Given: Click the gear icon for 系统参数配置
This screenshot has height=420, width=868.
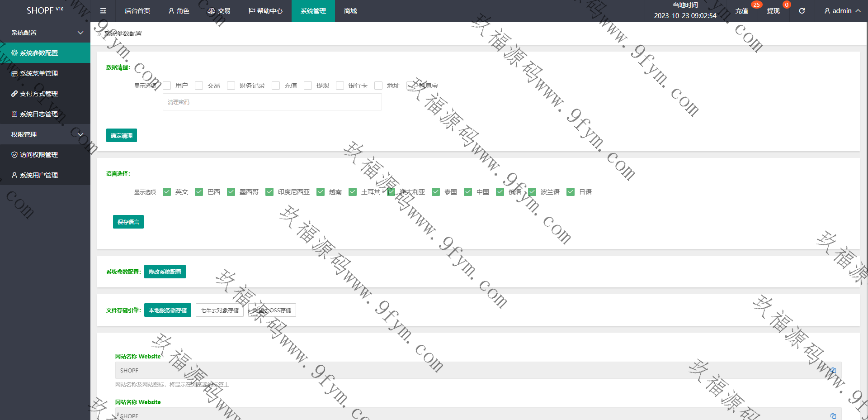Looking at the screenshot, I should (x=14, y=53).
